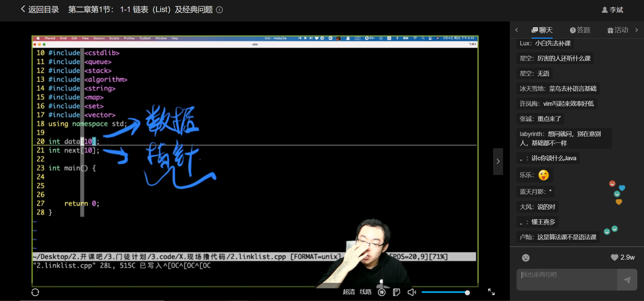
Task: Click the chat message '张诚: 重点来了'
Action: coord(540,119)
